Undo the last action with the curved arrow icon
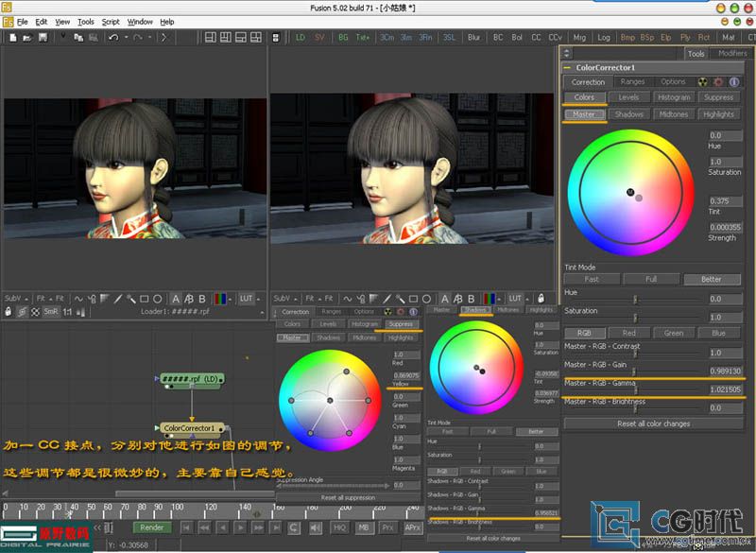 coord(113,38)
